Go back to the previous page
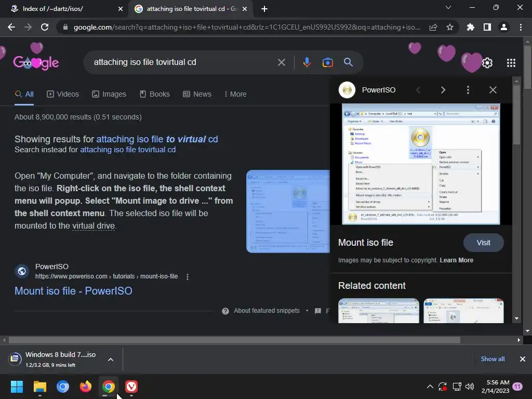532x399 pixels. 11,27
